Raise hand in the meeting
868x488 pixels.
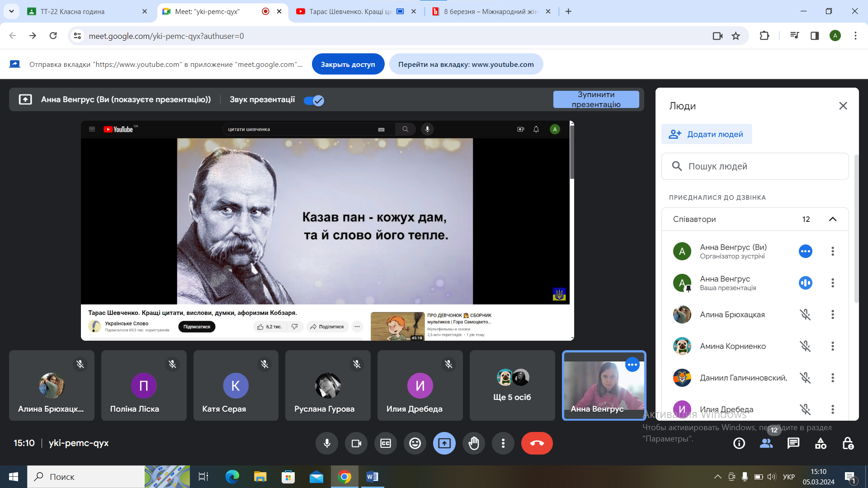[474, 443]
